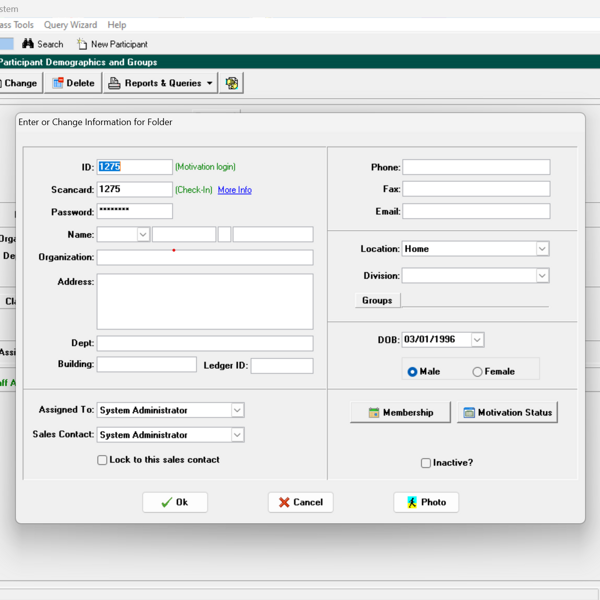Viewport: 600px width, 600px height.
Task: Open the Reports & Queries printer menu
Action: [x=160, y=83]
